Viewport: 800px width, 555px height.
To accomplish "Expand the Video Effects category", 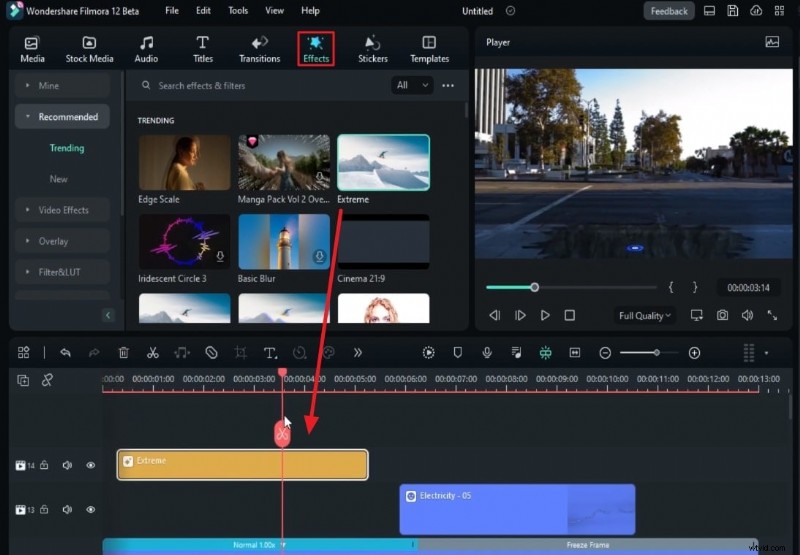I will pyautogui.click(x=63, y=210).
